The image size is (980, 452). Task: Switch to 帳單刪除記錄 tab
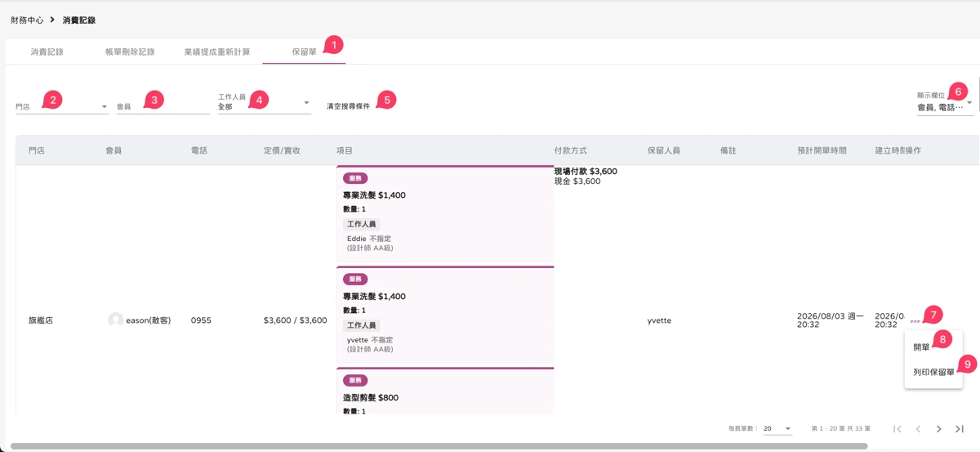130,51
